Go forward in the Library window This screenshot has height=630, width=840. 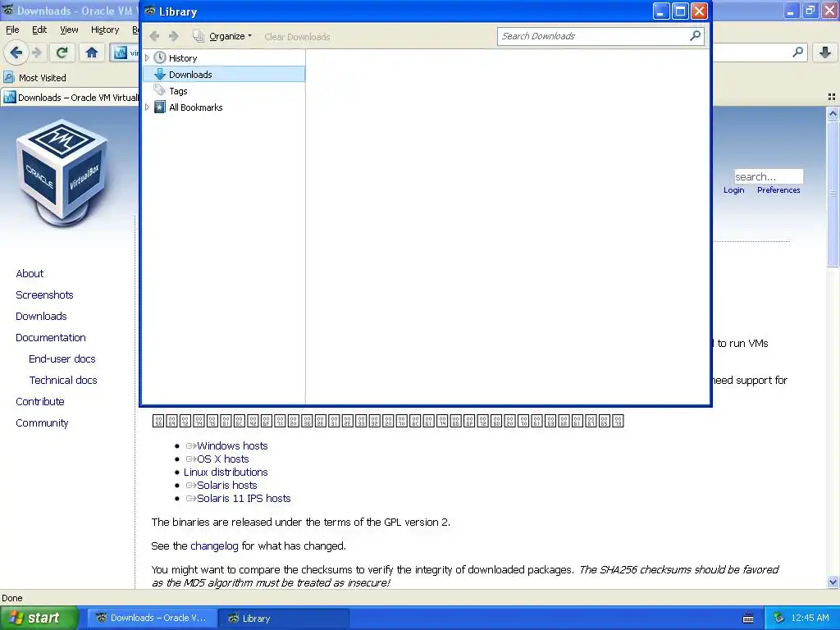(174, 36)
